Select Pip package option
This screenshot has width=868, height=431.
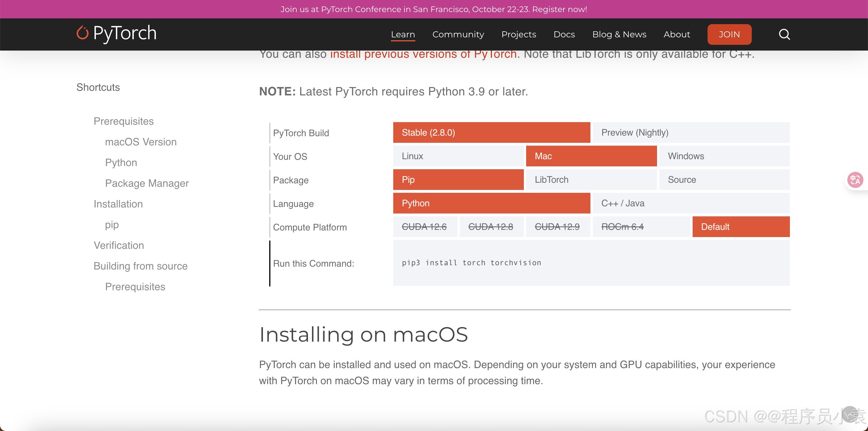click(458, 180)
